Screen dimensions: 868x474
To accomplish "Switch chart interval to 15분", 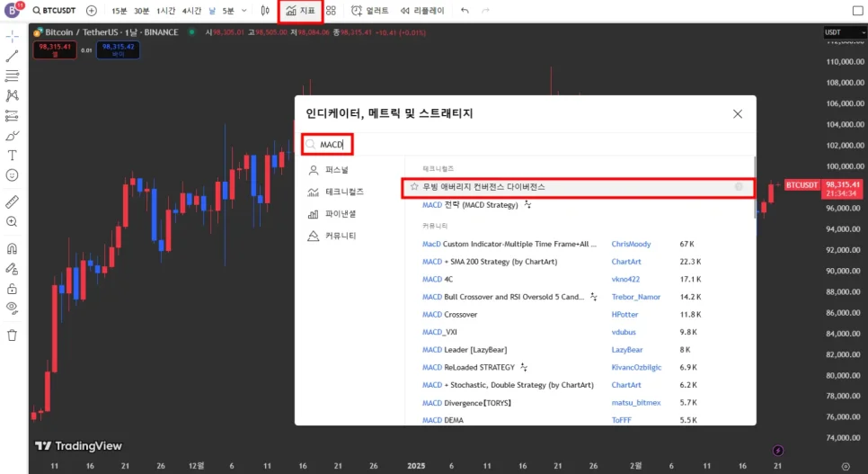I will [119, 11].
